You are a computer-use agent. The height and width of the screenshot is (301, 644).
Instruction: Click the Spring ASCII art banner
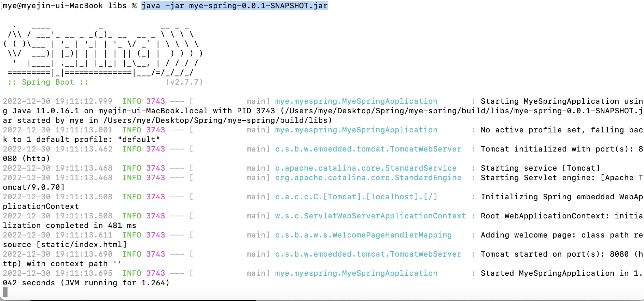click(102, 50)
